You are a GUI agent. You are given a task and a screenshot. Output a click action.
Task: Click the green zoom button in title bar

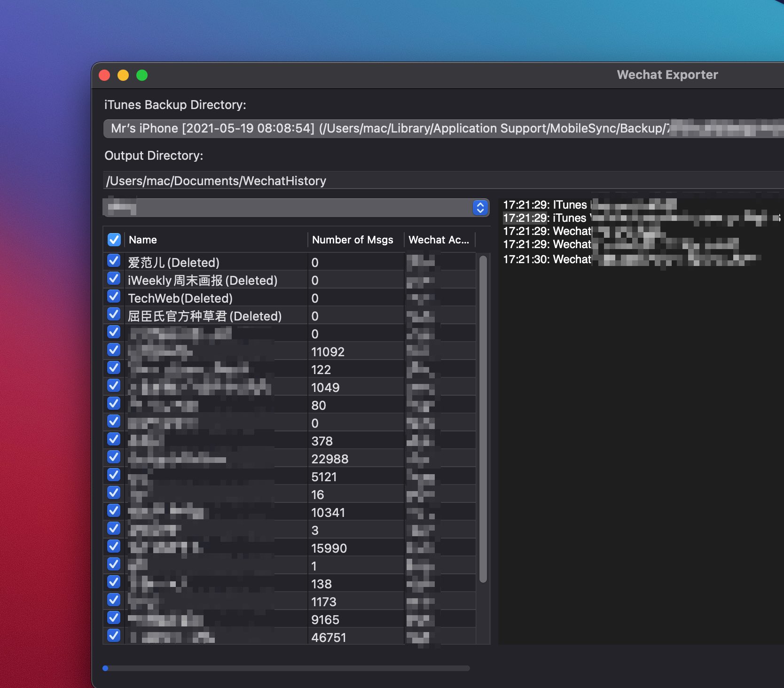point(142,75)
